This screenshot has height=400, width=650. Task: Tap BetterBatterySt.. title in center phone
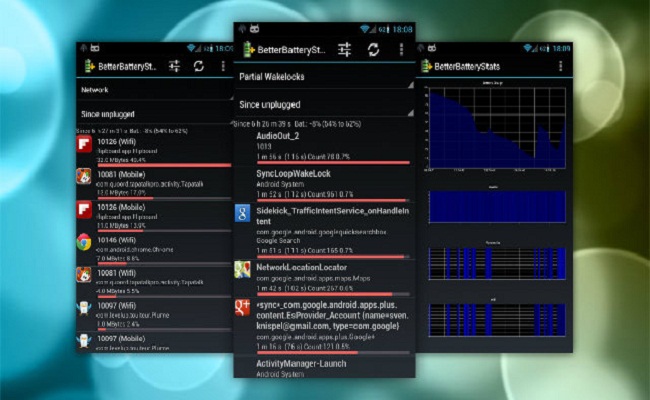(x=291, y=50)
